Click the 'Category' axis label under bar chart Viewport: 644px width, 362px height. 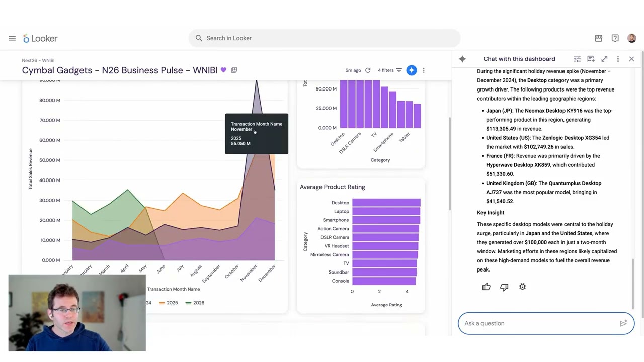380,160
